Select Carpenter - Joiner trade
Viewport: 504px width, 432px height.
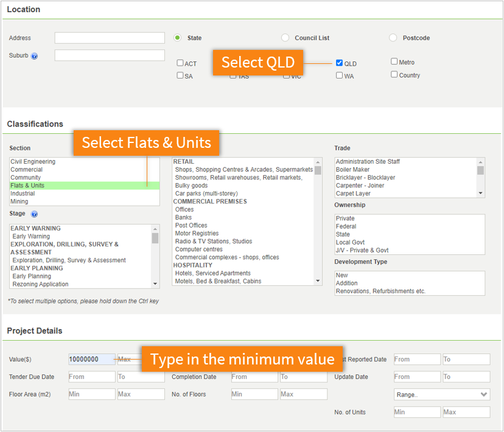406,186
